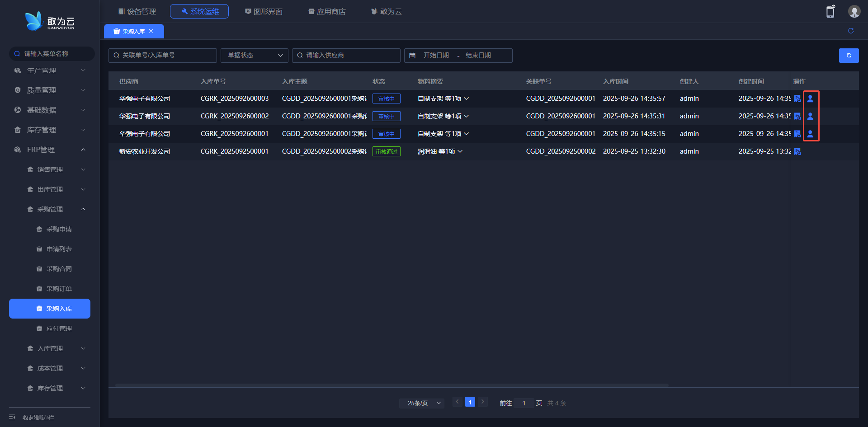Image resolution: width=868 pixels, height=427 pixels.
Task: Open the 单据状态 status dropdown
Action: point(254,55)
